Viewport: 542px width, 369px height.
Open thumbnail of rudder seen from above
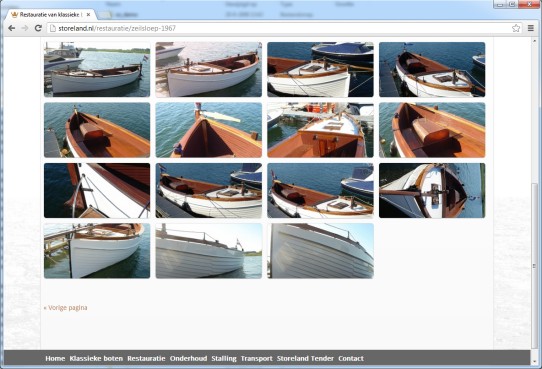(432, 190)
